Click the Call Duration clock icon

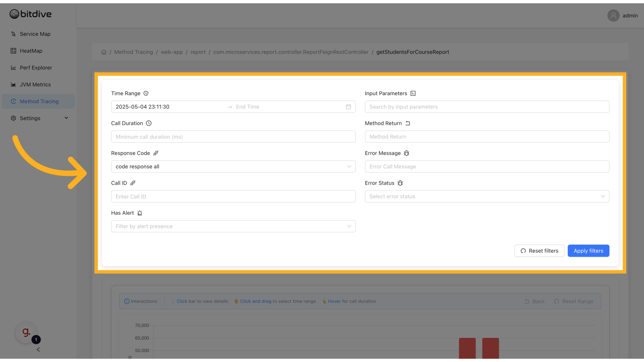149,123
